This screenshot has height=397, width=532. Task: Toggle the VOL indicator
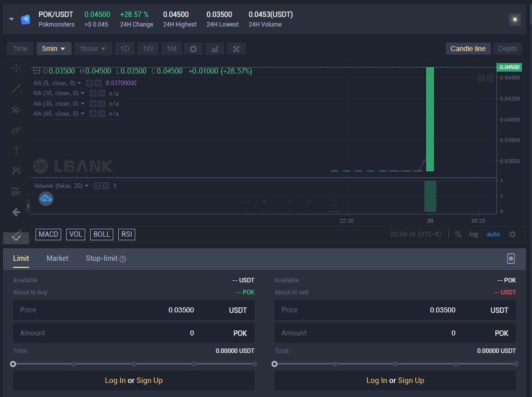76,234
